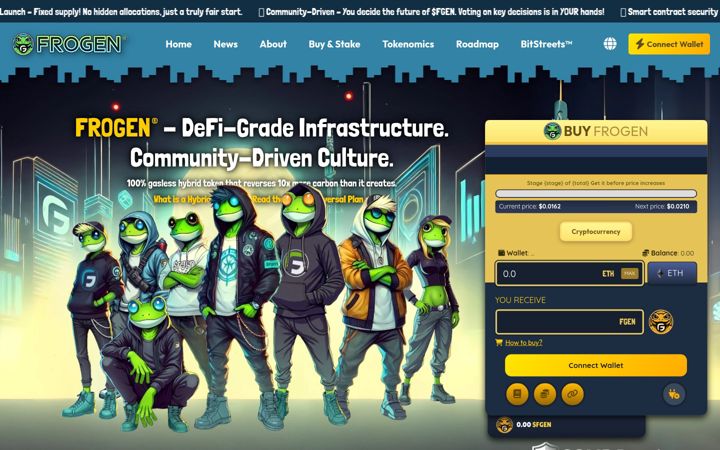This screenshot has width=720, height=450.
Task: Open the BitStreets™ menu item
Action: (x=546, y=44)
